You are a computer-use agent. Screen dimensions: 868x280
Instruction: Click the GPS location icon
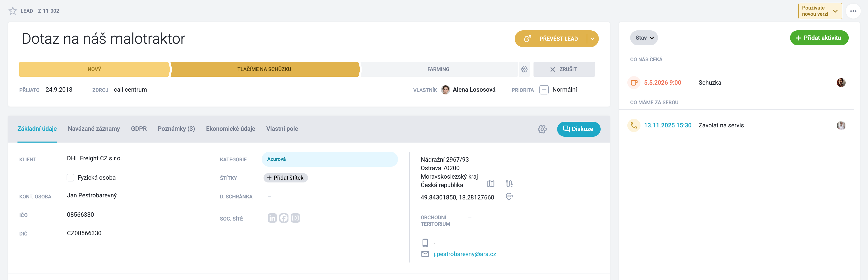(x=509, y=197)
